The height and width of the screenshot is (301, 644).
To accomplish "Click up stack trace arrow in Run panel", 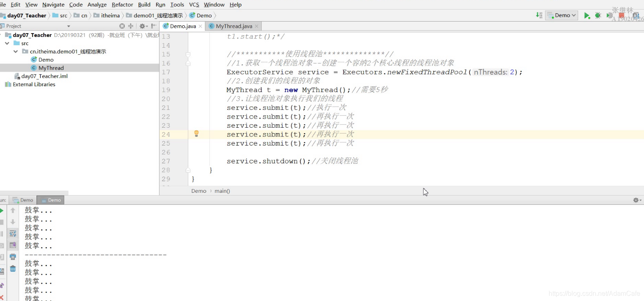I will click(x=13, y=211).
